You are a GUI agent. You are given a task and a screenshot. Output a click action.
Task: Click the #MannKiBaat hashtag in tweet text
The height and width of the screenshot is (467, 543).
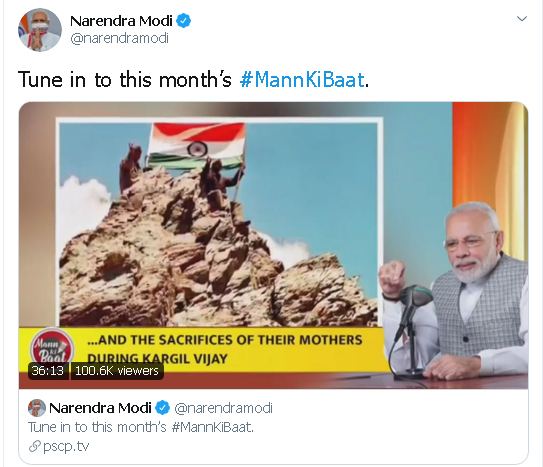point(302,80)
